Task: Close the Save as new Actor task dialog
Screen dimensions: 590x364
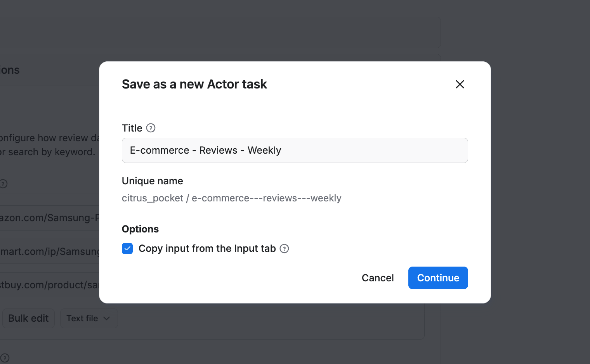Action: [460, 84]
